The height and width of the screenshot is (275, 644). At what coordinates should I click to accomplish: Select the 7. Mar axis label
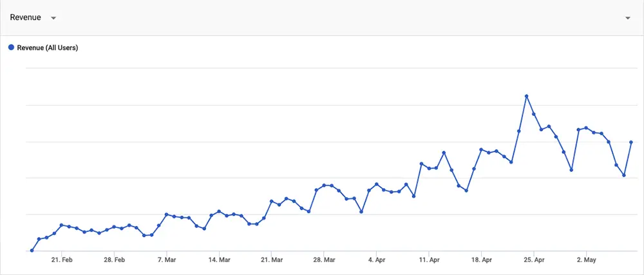pos(166,260)
